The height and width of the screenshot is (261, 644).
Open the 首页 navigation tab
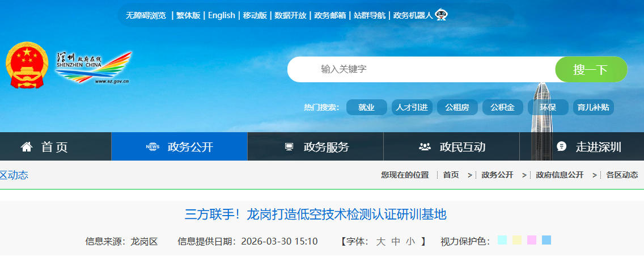point(56,147)
